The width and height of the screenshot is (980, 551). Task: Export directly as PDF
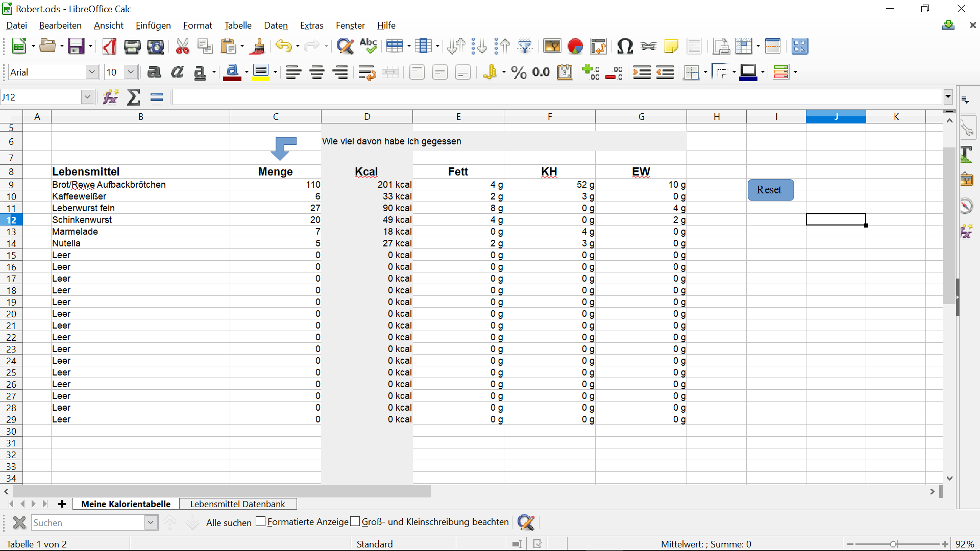point(109,46)
